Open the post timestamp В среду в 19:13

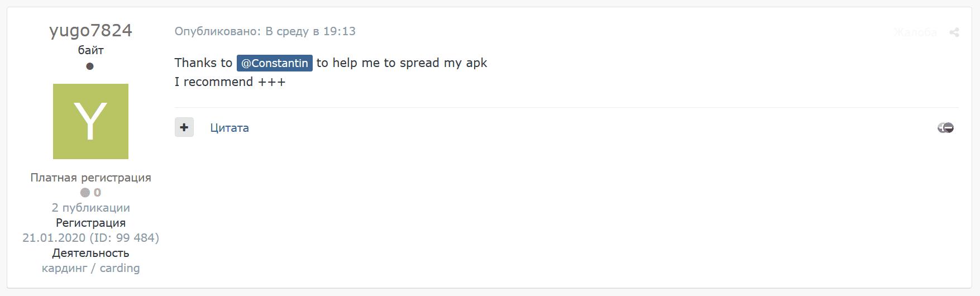(310, 31)
